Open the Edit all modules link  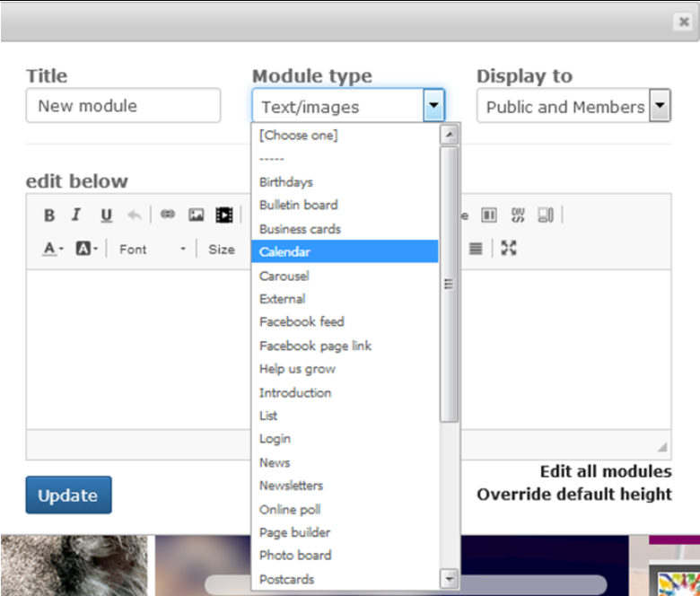(605, 471)
